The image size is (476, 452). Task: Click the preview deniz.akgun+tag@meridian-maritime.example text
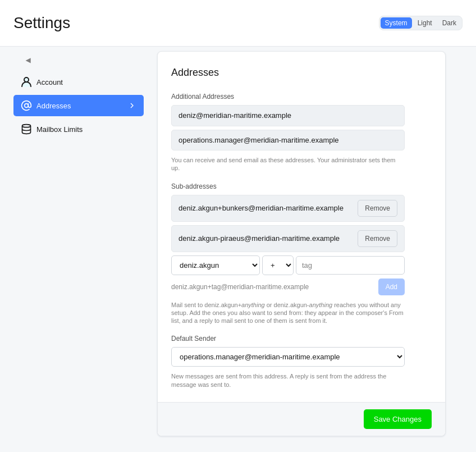[240, 287]
